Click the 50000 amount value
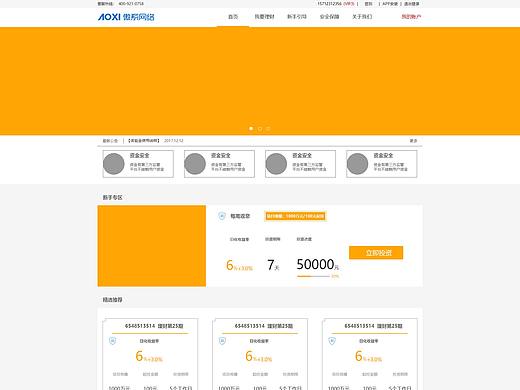The height and width of the screenshot is (390, 520). click(315, 264)
